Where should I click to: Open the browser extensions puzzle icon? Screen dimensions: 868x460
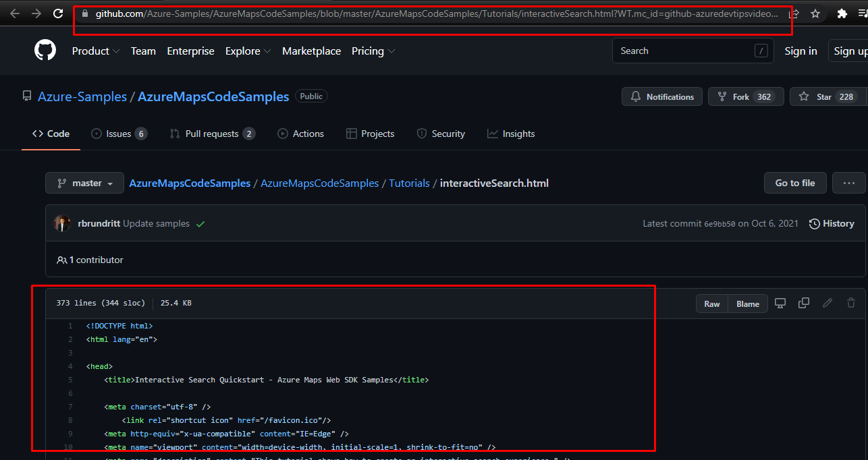[x=842, y=13]
